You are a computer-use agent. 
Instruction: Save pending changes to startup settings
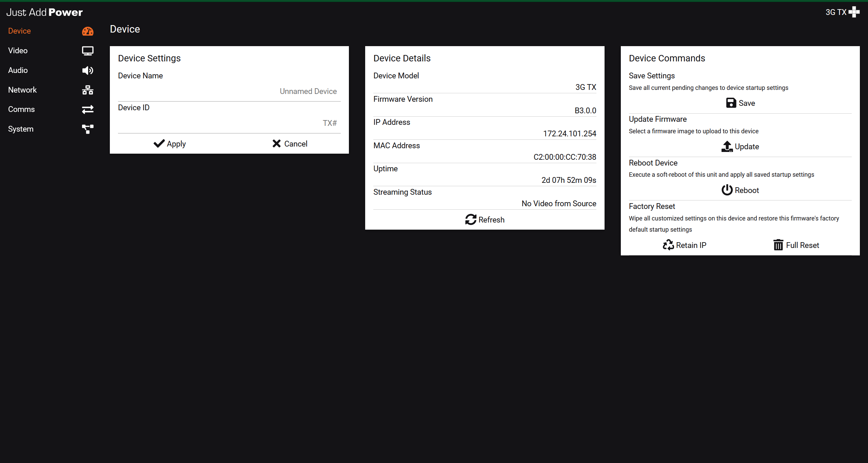pos(740,103)
